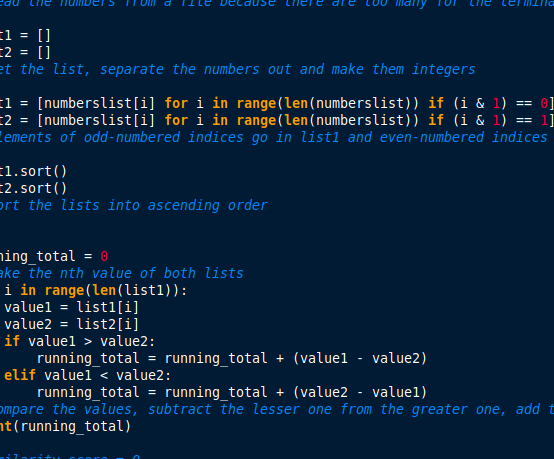Screen dimensions: 554x459
Task: Click the first empty brackets '[]' assignment
Action: 44,35
